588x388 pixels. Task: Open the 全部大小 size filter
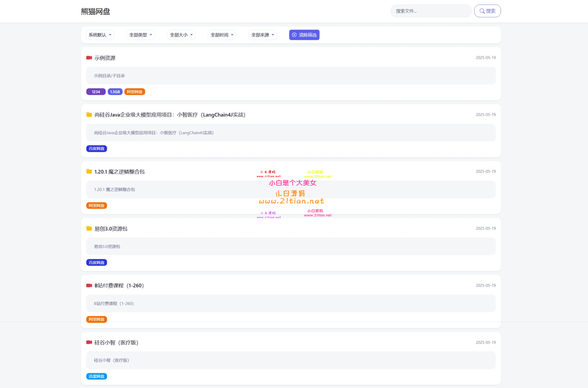tap(181, 35)
